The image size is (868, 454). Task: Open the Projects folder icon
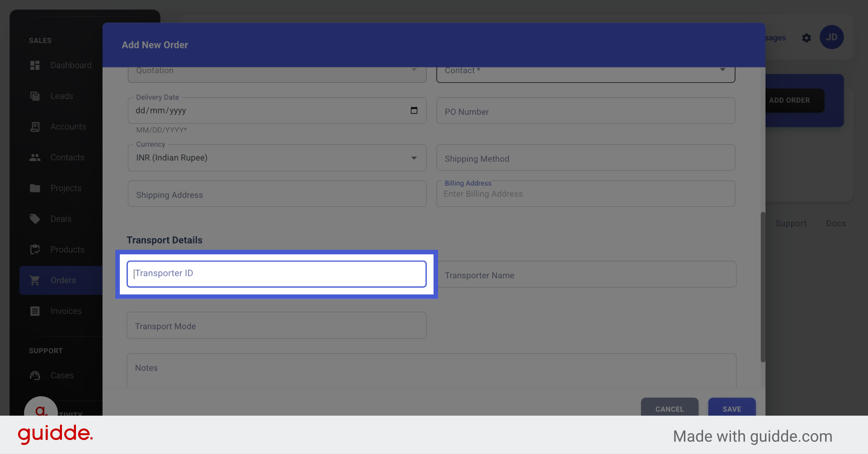point(35,188)
